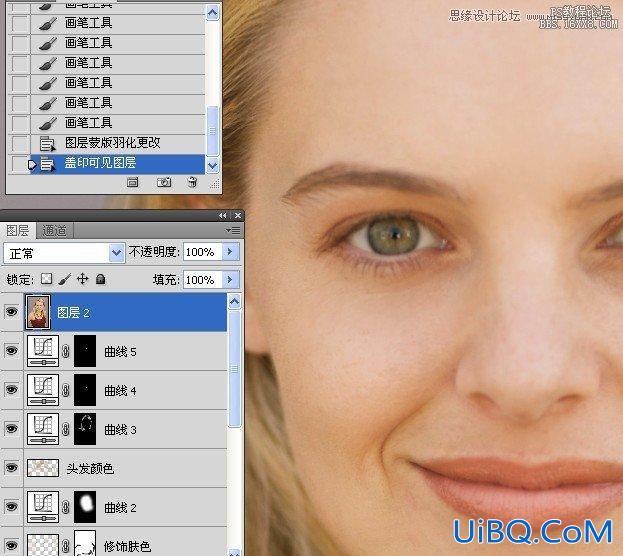Unlink mask chain icon on 曲线 4

[x=66, y=390]
